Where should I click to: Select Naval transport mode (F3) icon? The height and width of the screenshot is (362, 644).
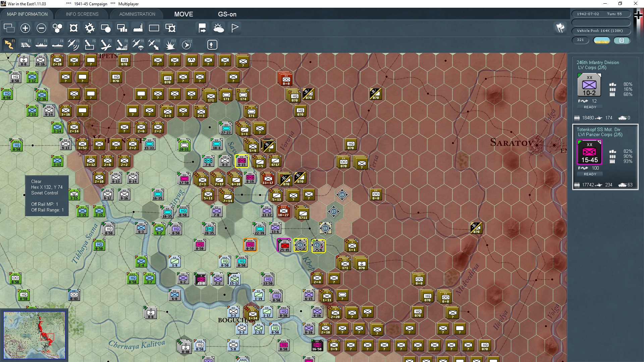pyautogui.click(x=41, y=45)
